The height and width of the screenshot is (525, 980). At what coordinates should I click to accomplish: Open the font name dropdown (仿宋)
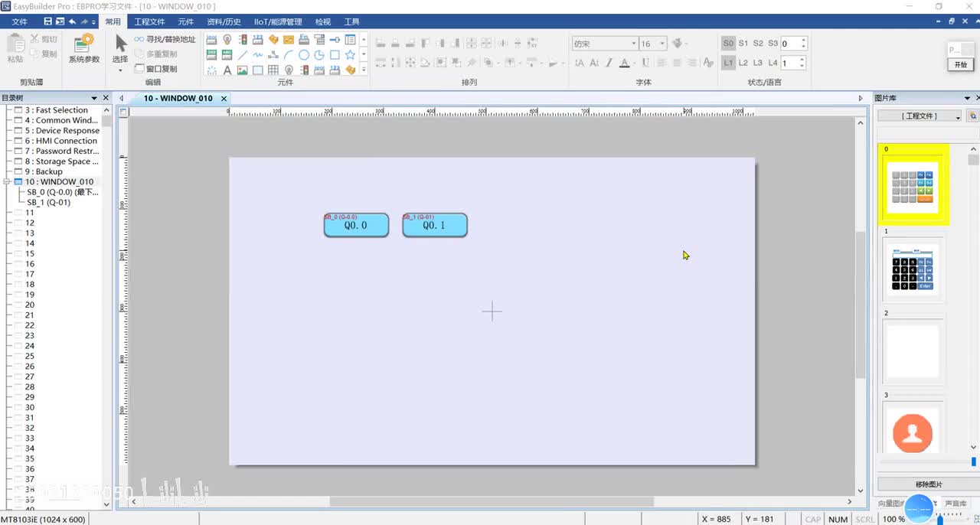click(x=633, y=44)
